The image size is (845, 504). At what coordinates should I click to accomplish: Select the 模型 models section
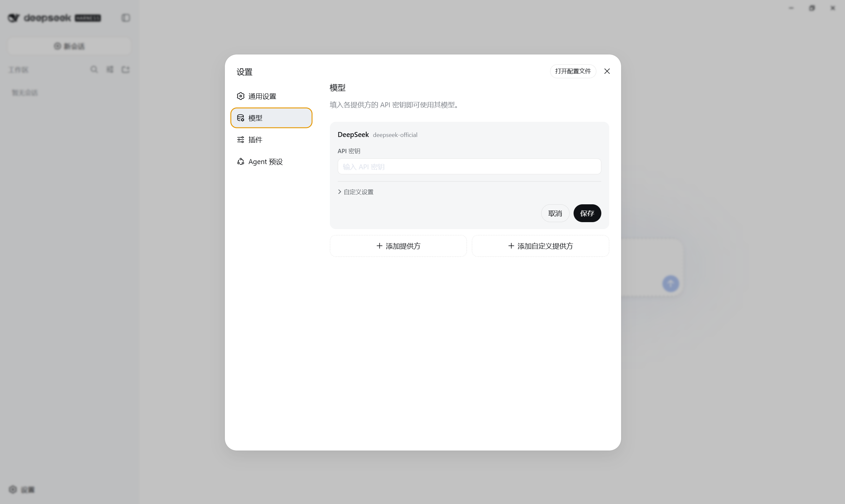(271, 118)
